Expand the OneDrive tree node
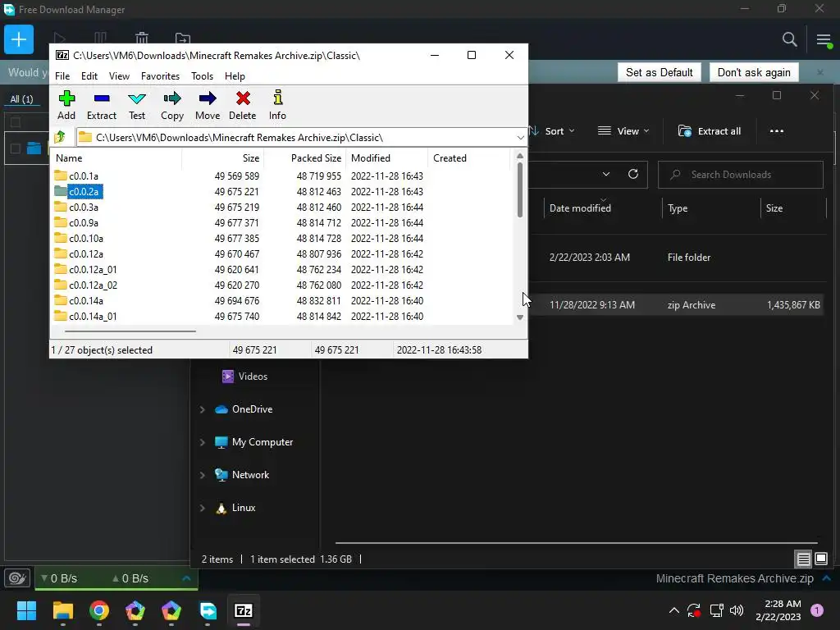 [x=203, y=409]
